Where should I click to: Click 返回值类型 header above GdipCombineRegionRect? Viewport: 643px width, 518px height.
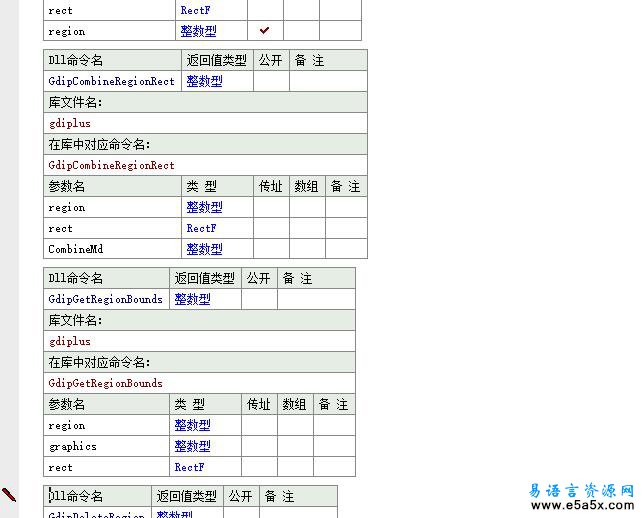(x=217, y=60)
